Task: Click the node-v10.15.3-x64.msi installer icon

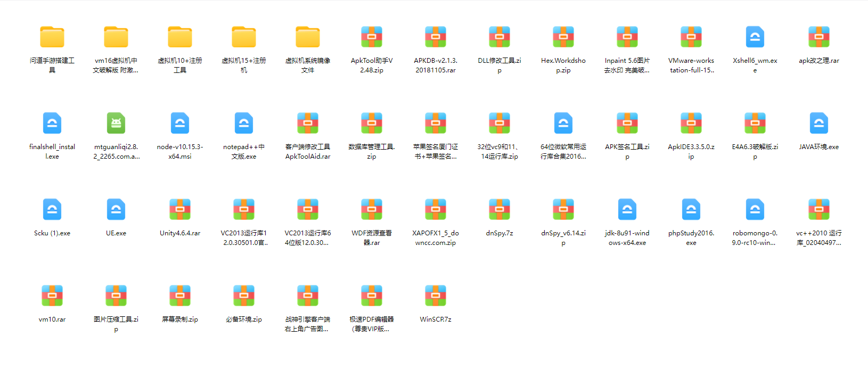Action: coord(180,124)
